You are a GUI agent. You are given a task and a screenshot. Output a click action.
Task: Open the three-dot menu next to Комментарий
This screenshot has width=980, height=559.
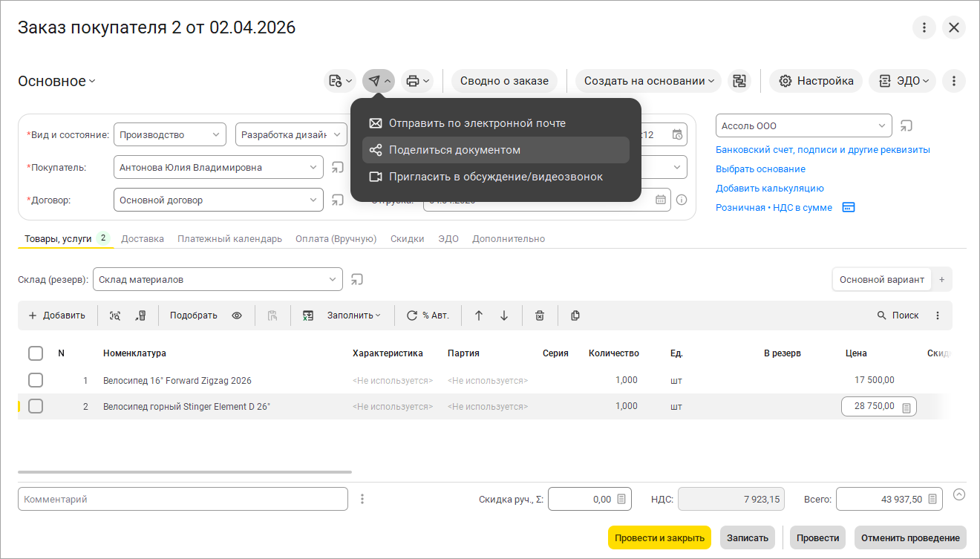(362, 499)
